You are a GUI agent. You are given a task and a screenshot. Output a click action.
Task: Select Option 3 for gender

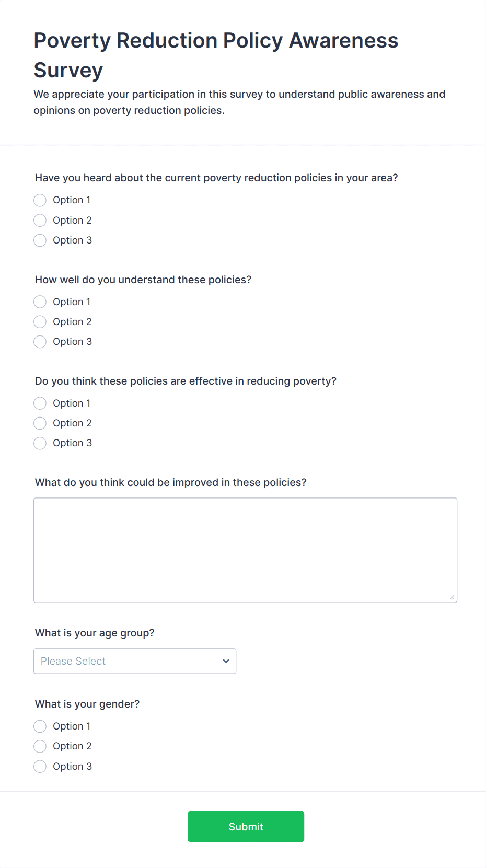coord(40,767)
